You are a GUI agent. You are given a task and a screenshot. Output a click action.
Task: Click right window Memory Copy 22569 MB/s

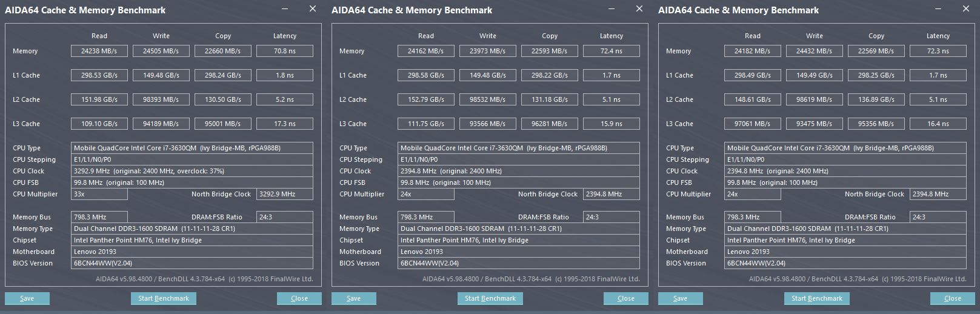[x=876, y=51]
